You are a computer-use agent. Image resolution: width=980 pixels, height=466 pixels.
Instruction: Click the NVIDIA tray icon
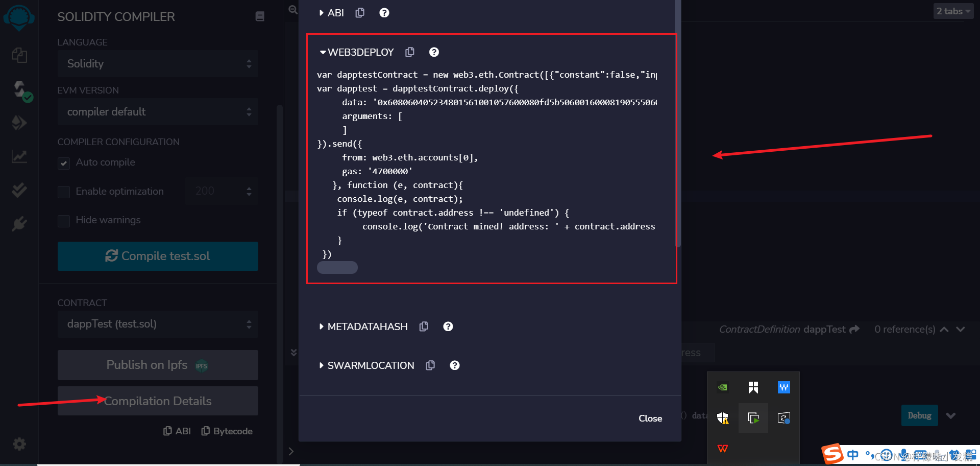click(723, 387)
